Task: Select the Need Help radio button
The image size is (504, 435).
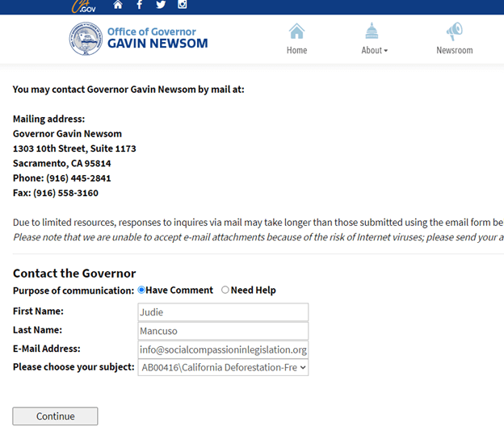Action: [225, 290]
